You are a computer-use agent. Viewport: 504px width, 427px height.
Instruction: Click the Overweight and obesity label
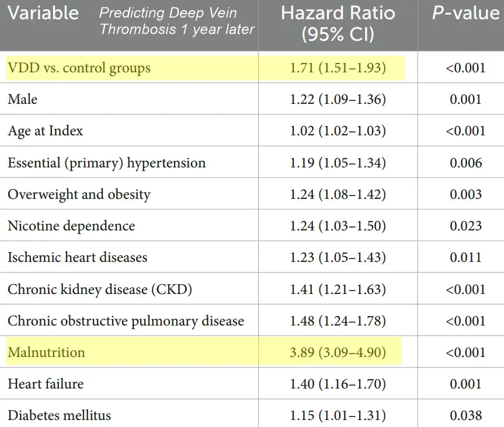[x=79, y=194]
